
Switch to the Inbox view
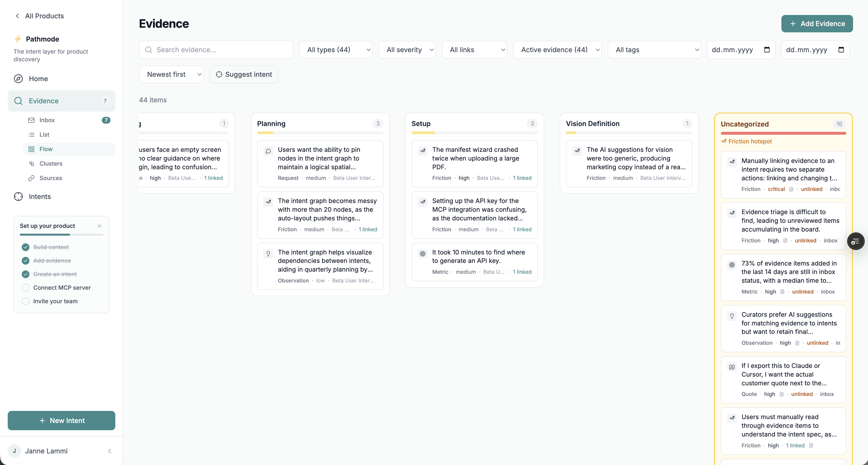(47, 120)
